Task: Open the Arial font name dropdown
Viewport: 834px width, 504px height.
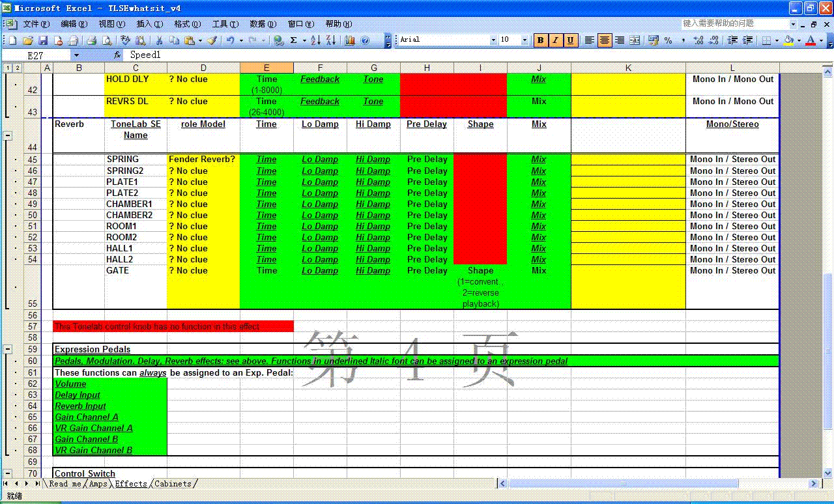Action: click(x=493, y=40)
